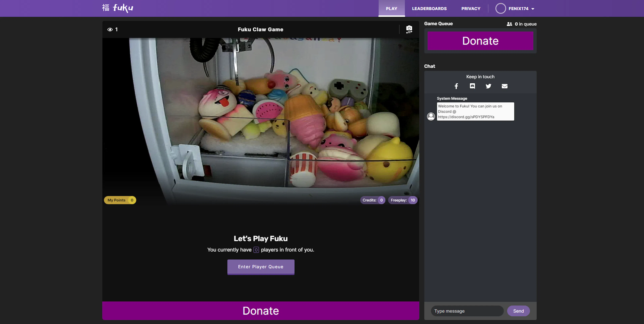The image size is (644, 324).
Task: Click the Fuku logo in the header
Action: tap(118, 8)
